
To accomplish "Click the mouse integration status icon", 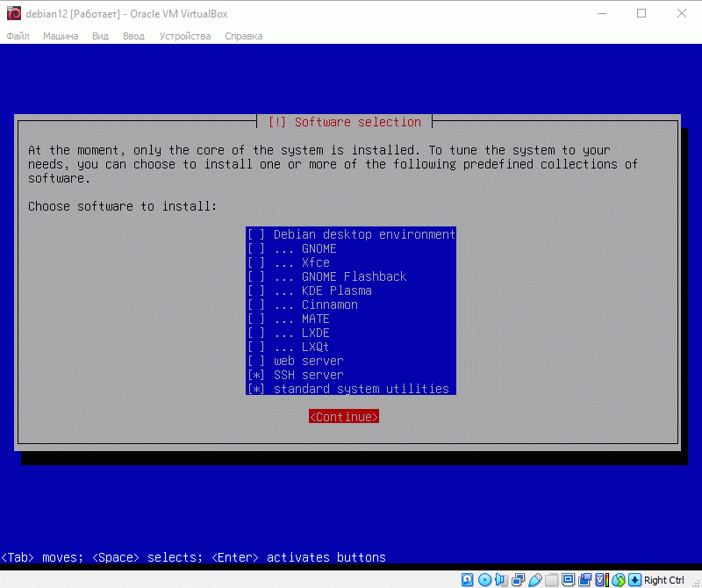I will tap(619, 580).
